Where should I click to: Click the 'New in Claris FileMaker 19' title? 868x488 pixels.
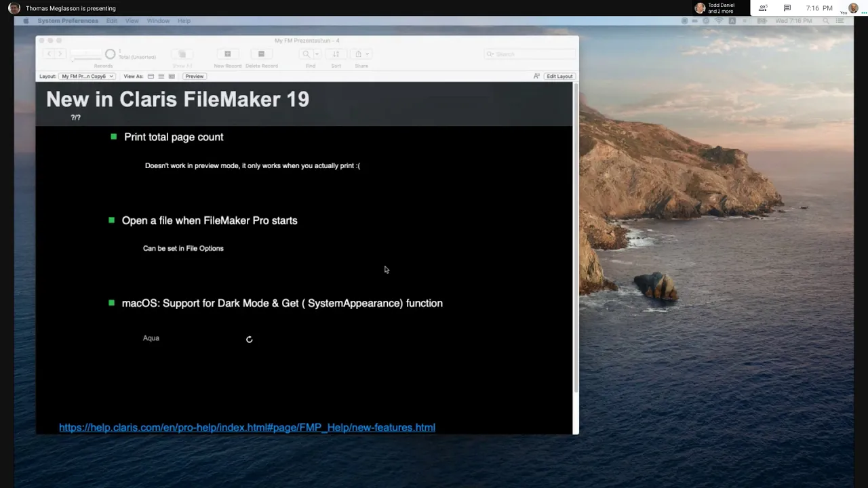178,100
